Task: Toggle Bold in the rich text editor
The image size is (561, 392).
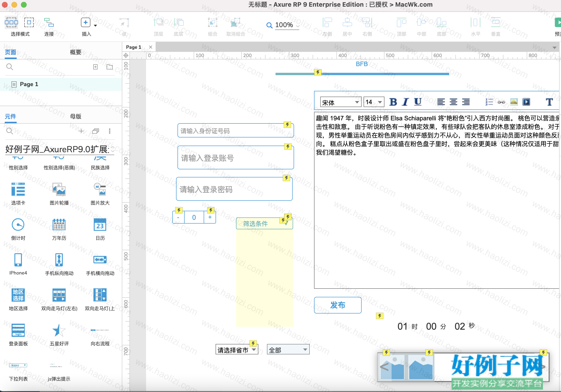Action: (x=393, y=102)
